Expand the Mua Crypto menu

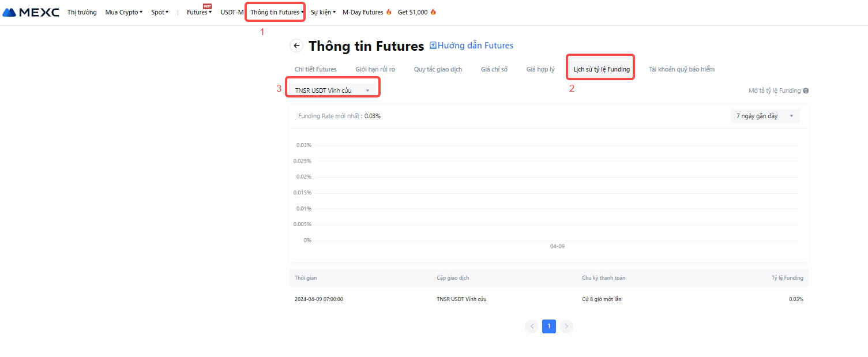[x=123, y=12]
